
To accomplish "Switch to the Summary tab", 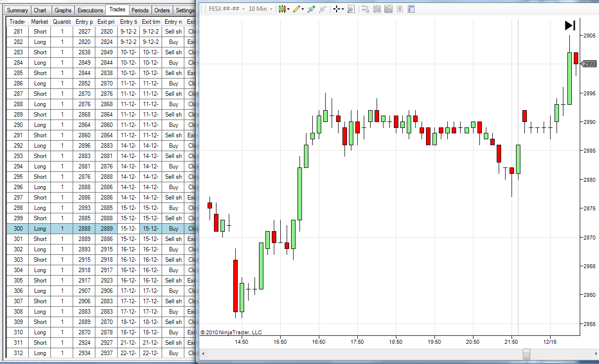I will point(18,10).
